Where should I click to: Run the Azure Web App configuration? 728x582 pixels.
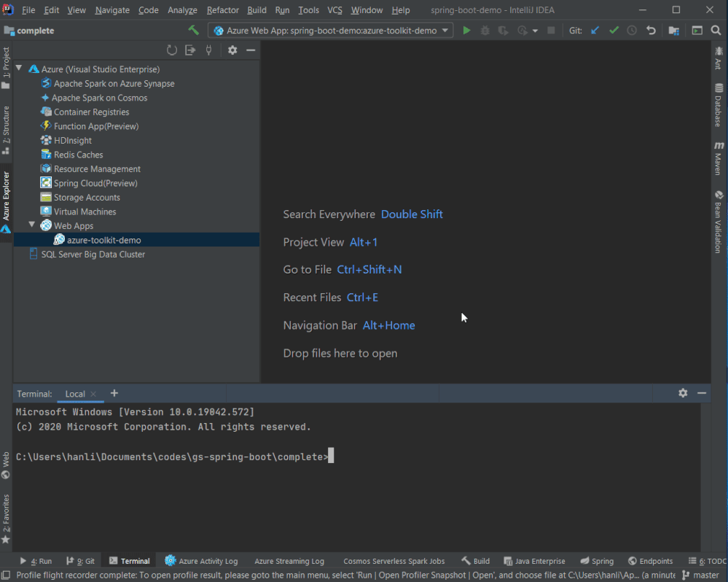[466, 30]
